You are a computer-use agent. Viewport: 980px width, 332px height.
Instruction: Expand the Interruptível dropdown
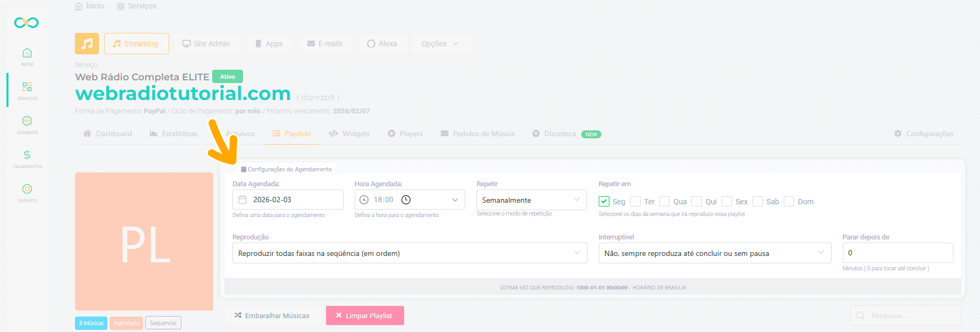pyautogui.click(x=714, y=253)
